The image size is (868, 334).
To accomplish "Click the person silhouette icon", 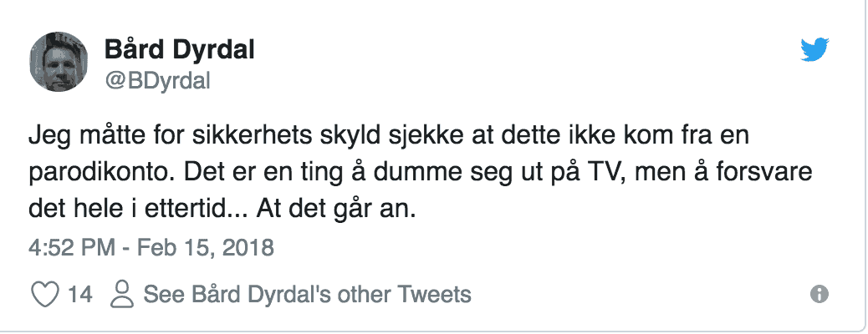I will pyautogui.click(x=123, y=294).
